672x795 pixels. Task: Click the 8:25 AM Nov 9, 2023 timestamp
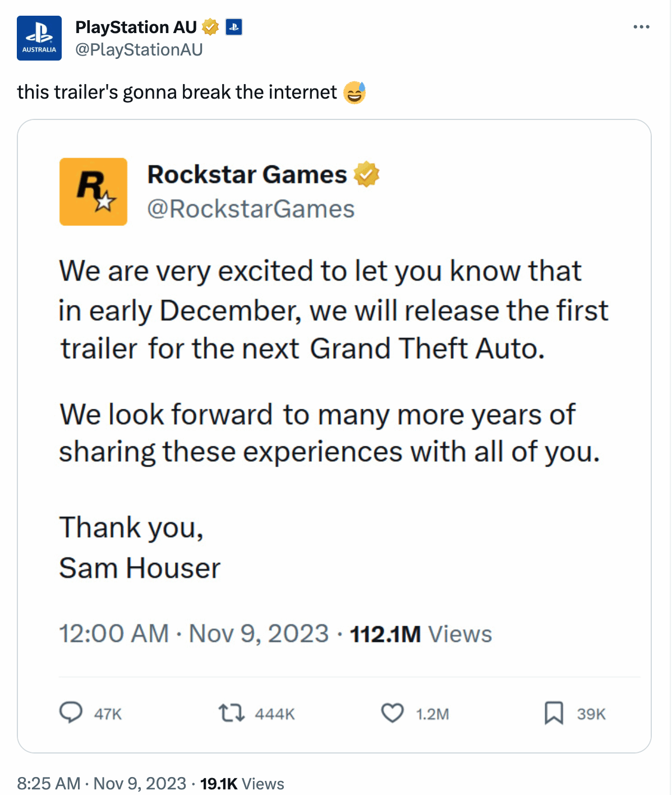(102, 783)
